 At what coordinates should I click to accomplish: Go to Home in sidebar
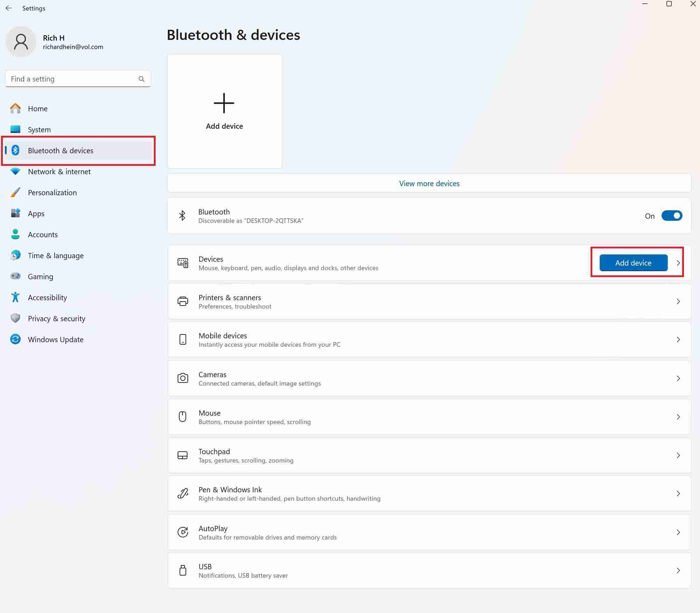(78, 108)
